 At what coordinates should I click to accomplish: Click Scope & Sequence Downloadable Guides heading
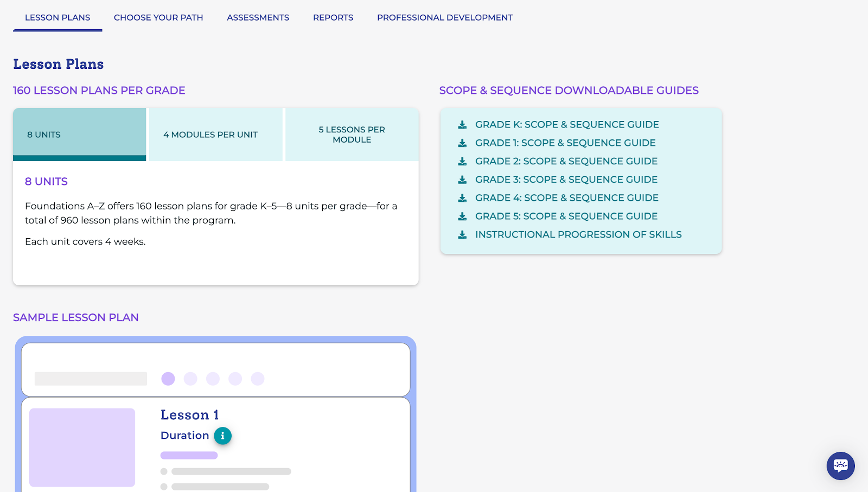click(569, 91)
